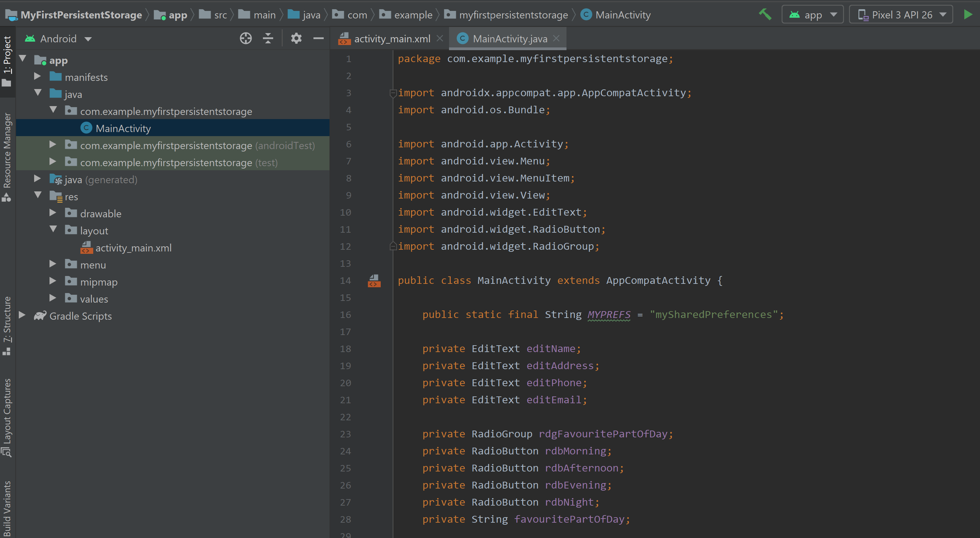Expand the drawable folder

pos(53,213)
